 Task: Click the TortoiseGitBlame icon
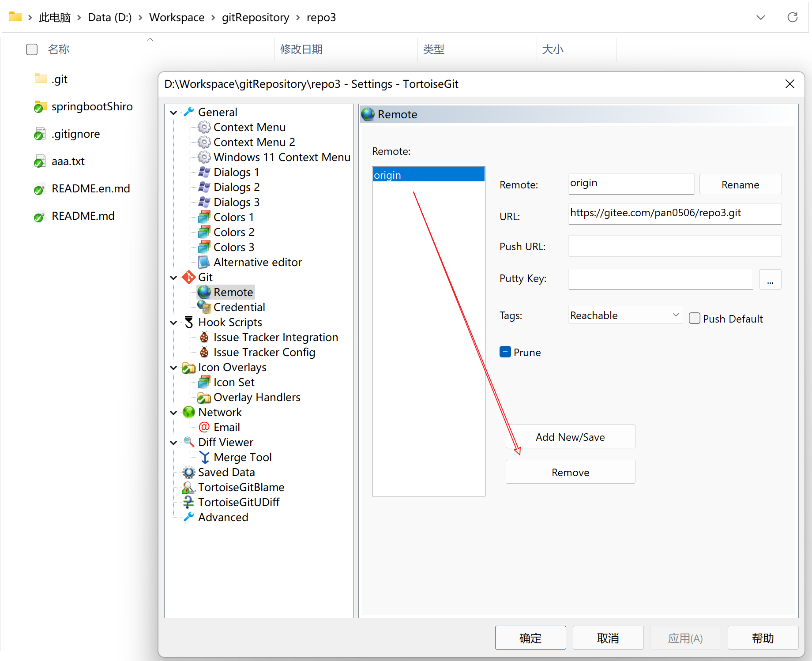click(189, 487)
